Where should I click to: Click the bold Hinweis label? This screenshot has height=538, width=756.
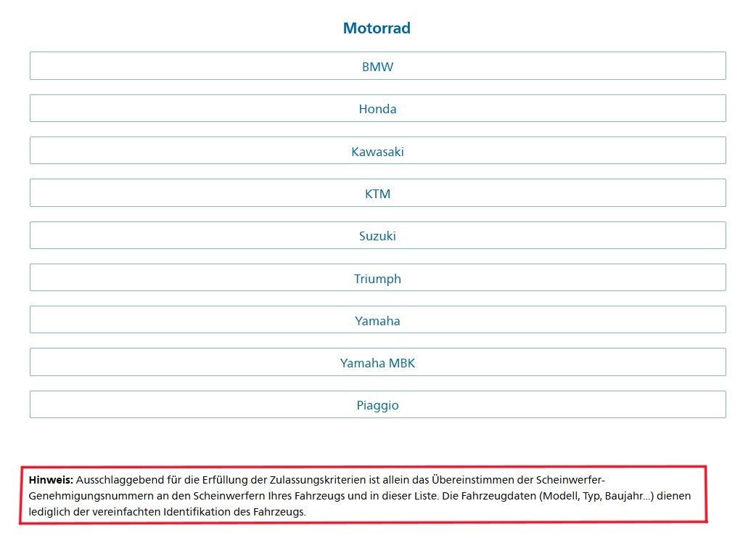51,480
